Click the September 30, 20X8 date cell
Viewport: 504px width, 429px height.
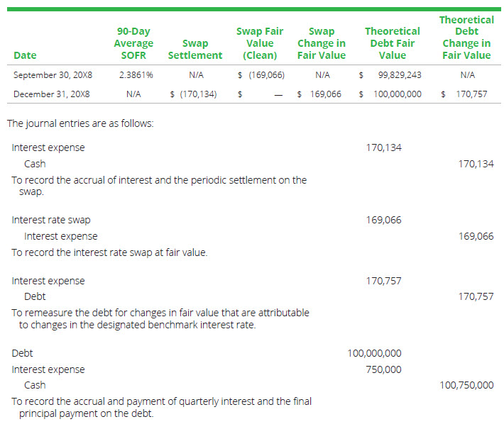(53, 74)
